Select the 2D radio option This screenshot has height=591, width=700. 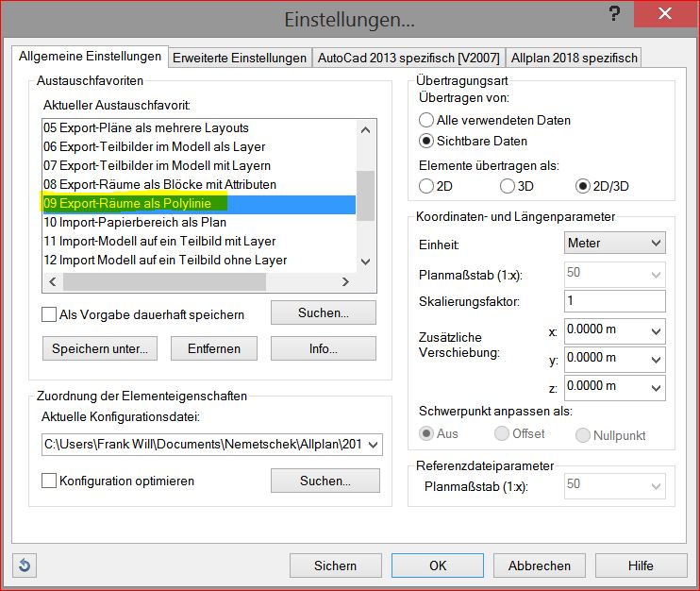pos(426,186)
